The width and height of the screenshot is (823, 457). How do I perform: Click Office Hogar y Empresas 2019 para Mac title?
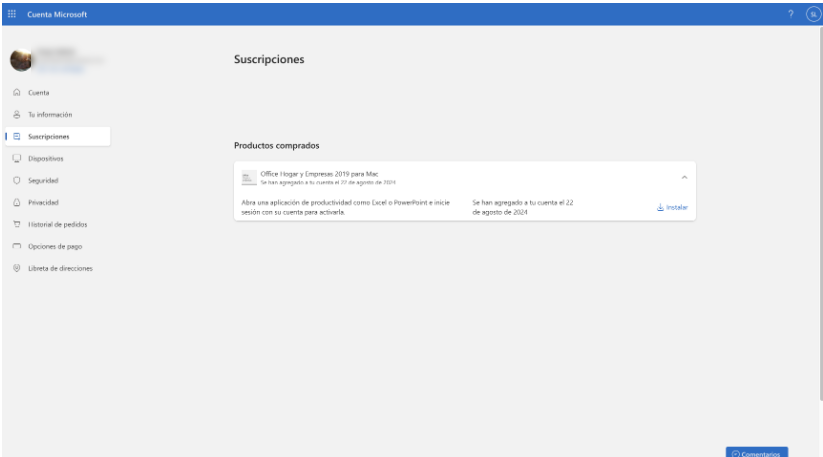pos(319,174)
